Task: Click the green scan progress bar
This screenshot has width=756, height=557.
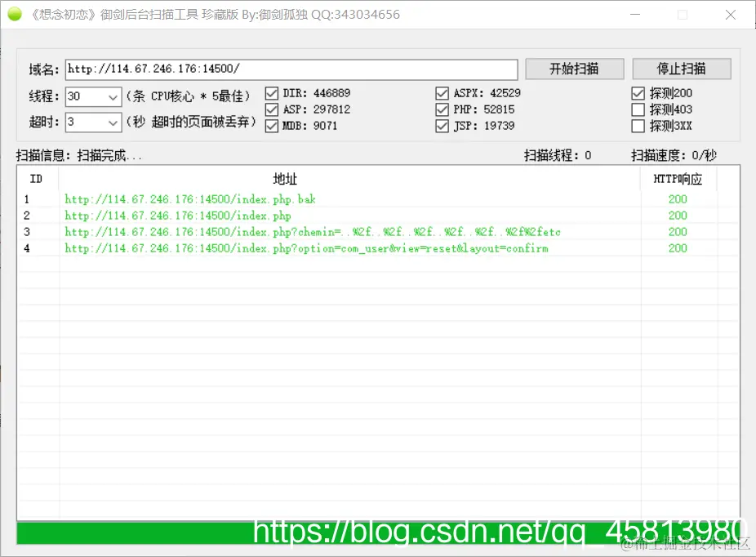Action: point(378,533)
